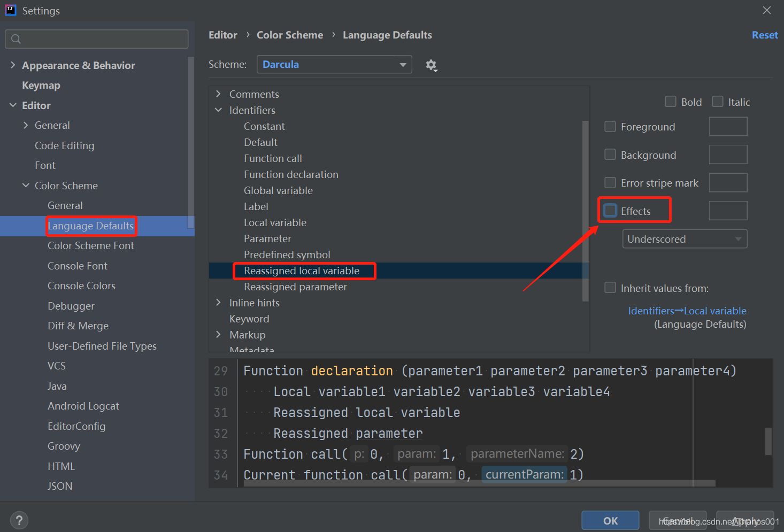Select Constant in identifiers list
The height and width of the screenshot is (532, 784).
pyautogui.click(x=264, y=126)
